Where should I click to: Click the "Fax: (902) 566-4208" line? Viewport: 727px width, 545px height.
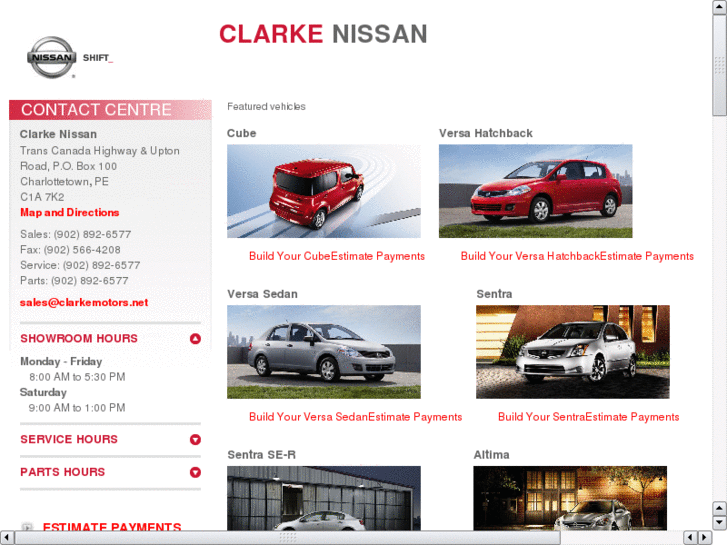pos(70,250)
